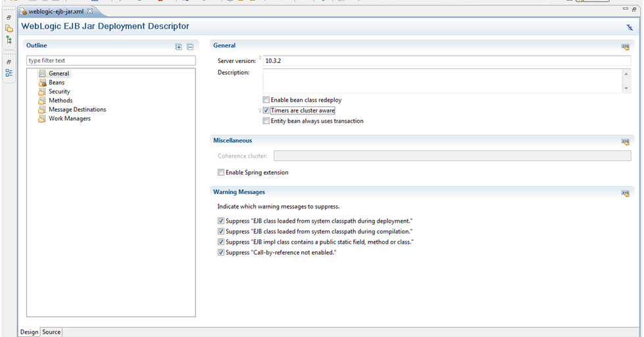644x337 pixels.
Task: Click the expand all icon in Outline header
Action: coord(179,47)
